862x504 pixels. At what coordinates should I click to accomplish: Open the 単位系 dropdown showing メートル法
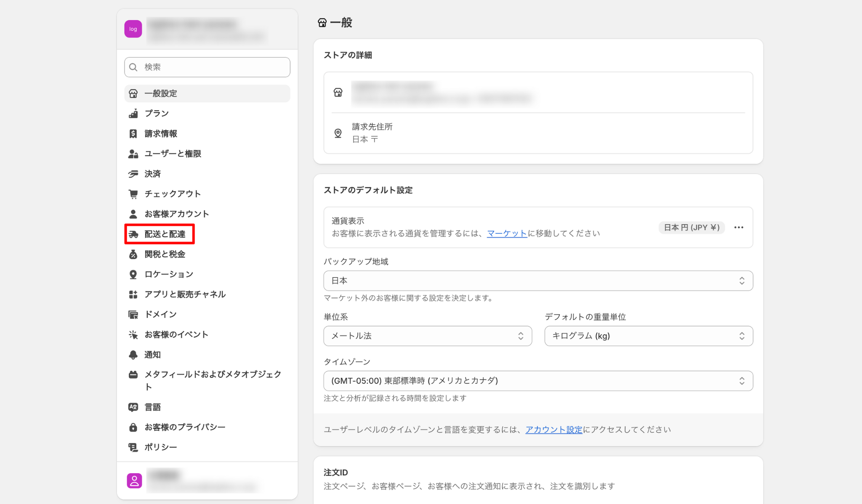(x=427, y=336)
